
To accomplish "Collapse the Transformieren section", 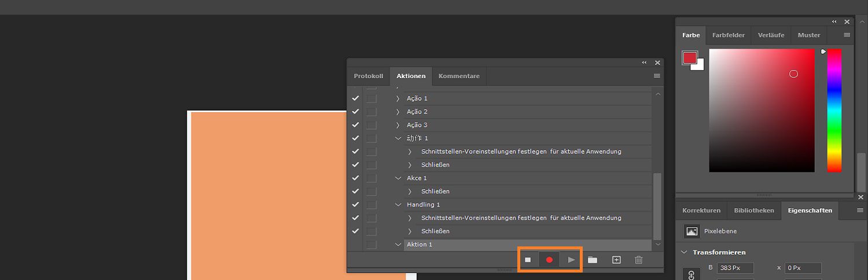I will pos(684,252).
